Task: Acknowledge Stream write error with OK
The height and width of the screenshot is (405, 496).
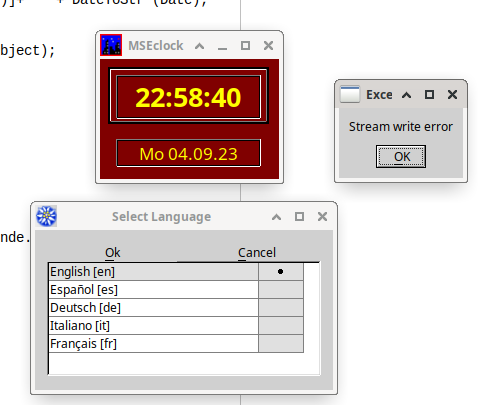Action: point(401,156)
